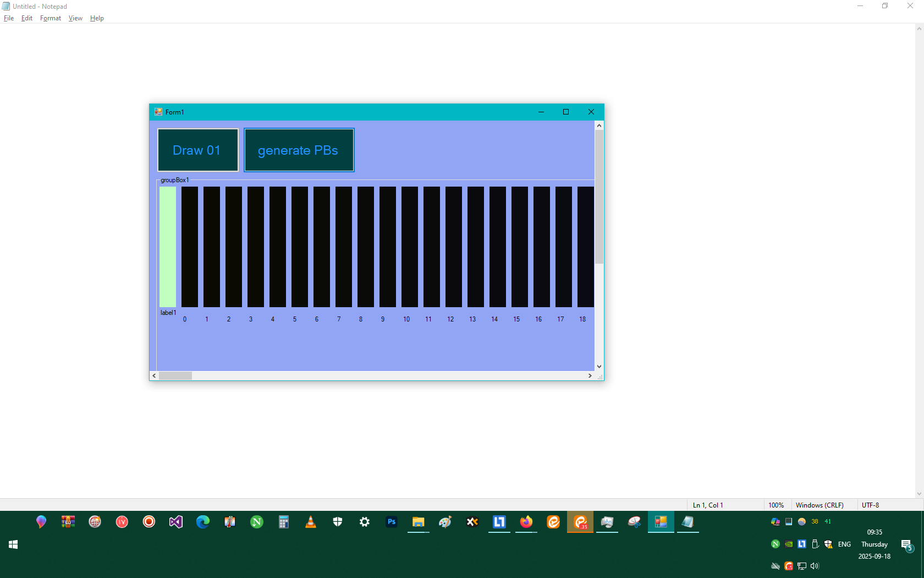
Task: Open Windows Calculator from the taskbar
Action: tap(284, 522)
